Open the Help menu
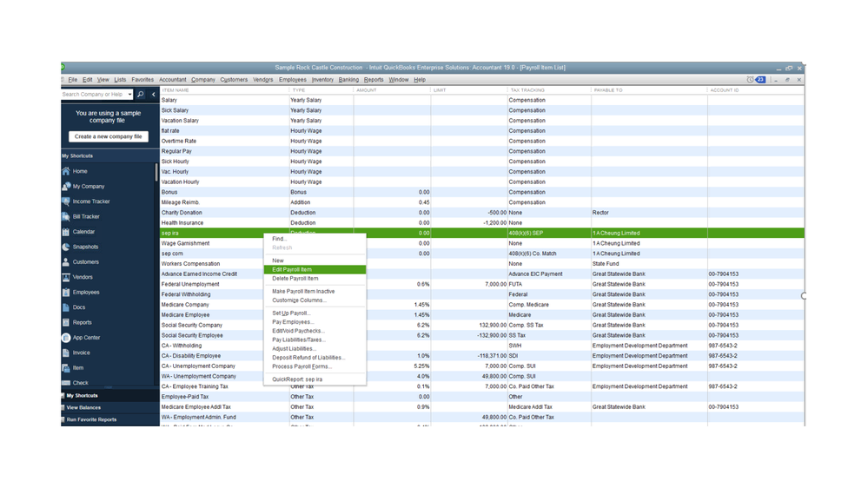The width and height of the screenshot is (868, 488). tap(420, 80)
